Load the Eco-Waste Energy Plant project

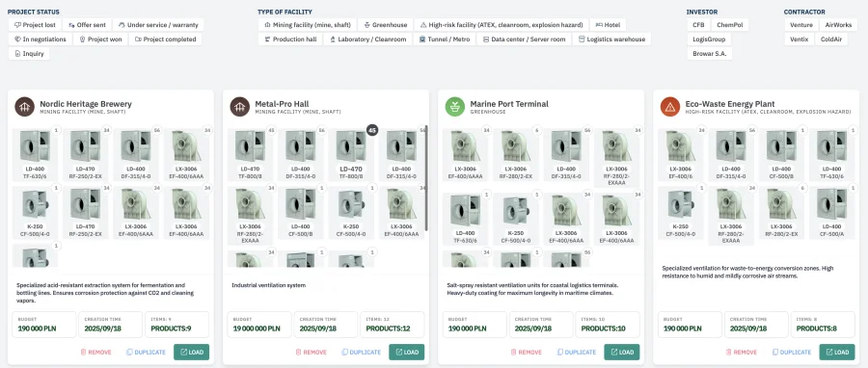coord(837,352)
